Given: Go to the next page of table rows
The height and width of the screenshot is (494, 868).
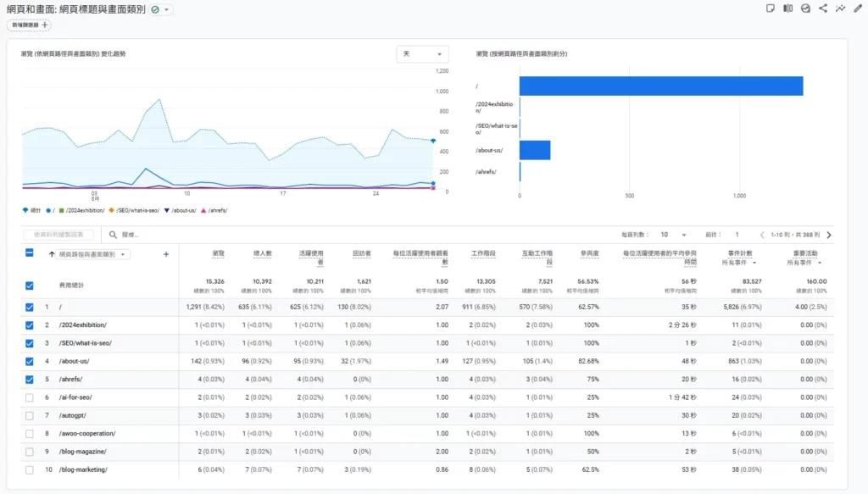Looking at the screenshot, I should pyautogui.click(x=829, y=235).
